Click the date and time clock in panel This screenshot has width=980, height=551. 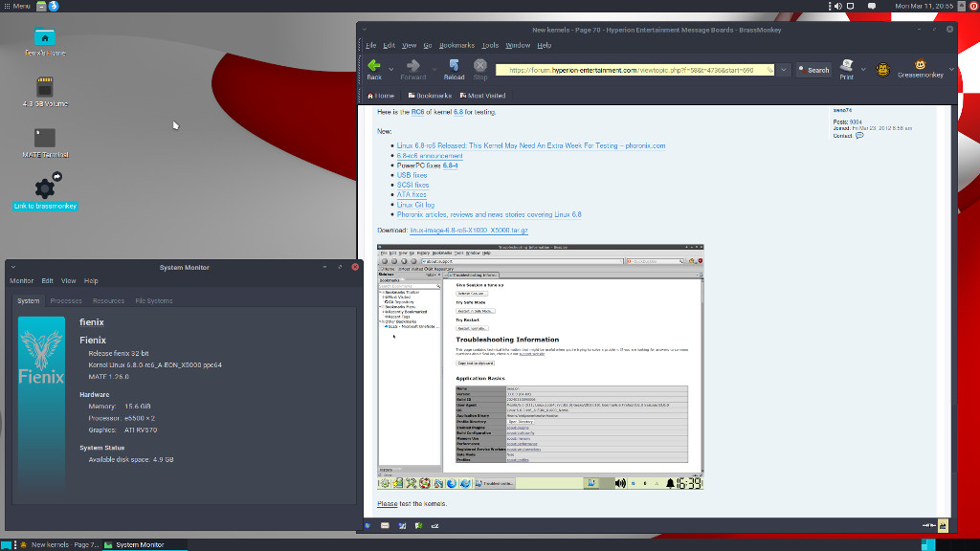[924, 7]
